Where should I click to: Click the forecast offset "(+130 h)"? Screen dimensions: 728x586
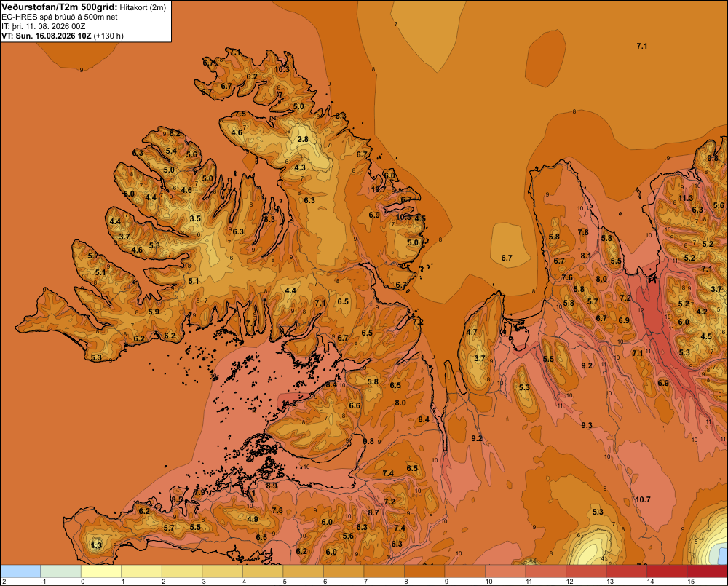(108, 36)
